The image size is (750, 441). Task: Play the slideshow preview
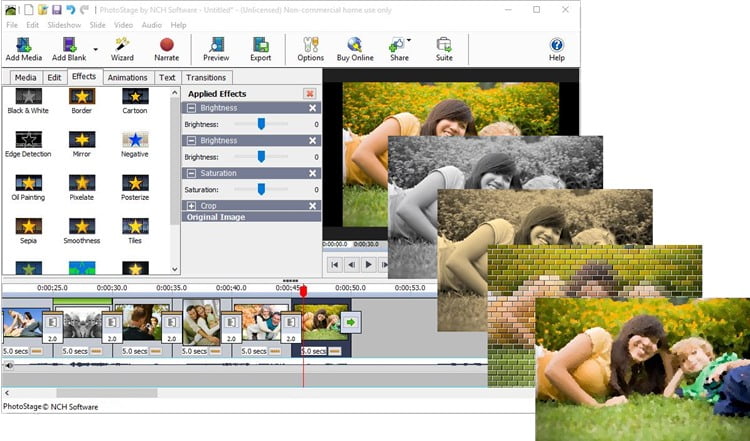368,264
